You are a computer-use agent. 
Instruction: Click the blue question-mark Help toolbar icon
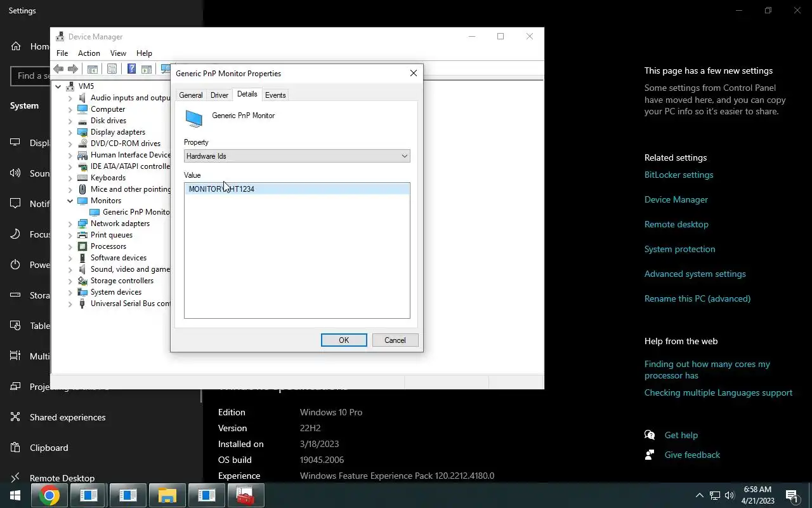coord(131,69)
